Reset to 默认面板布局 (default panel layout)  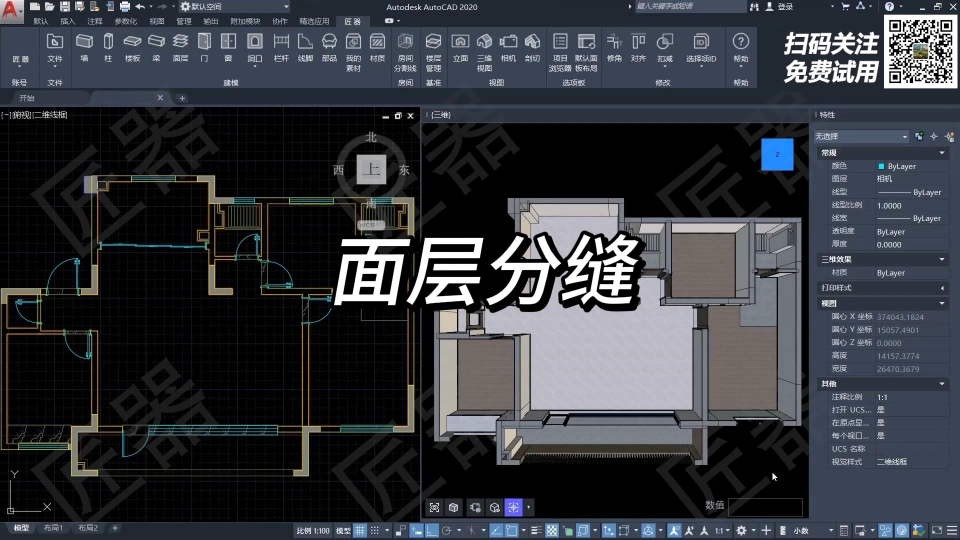click(x=586, y=52)
